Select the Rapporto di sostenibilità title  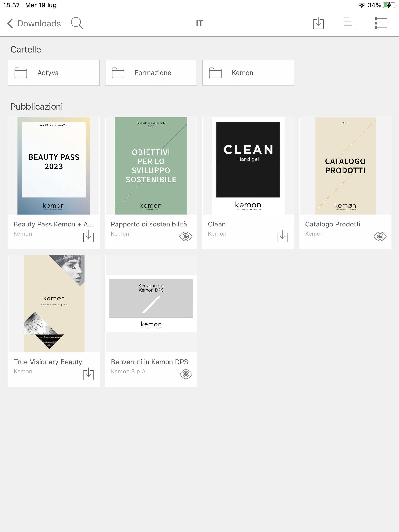click(149, 224)
